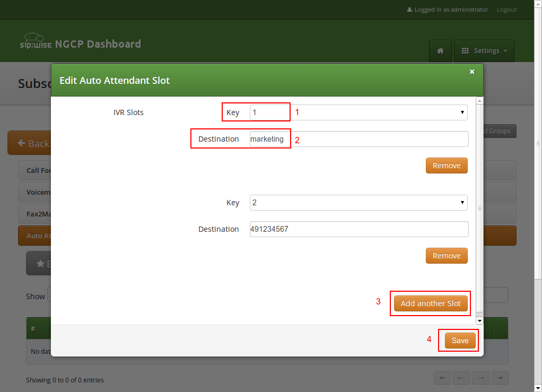Go to first page pagination arrow
This screenshot has width=542, height=392.
click(x=442, y=378)
